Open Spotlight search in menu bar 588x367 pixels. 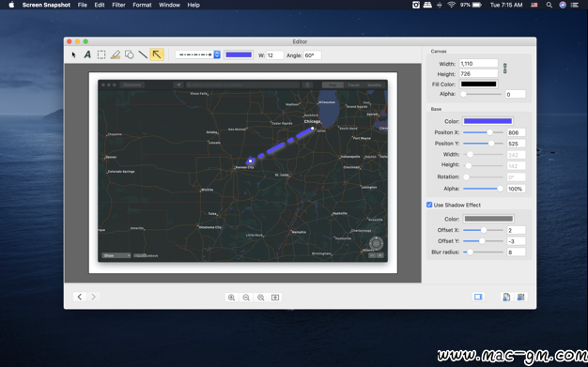pos(549,5)
